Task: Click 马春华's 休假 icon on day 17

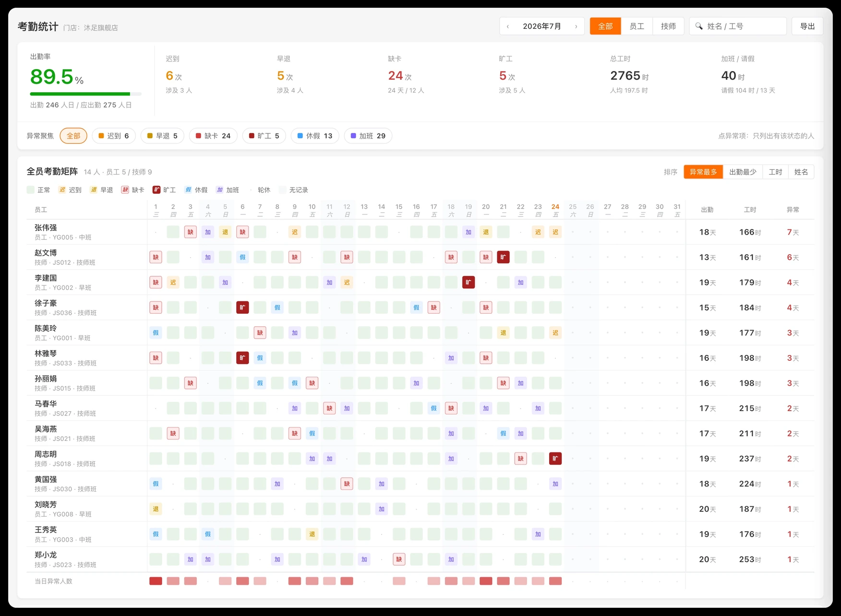Action: [x=433, y=408]
